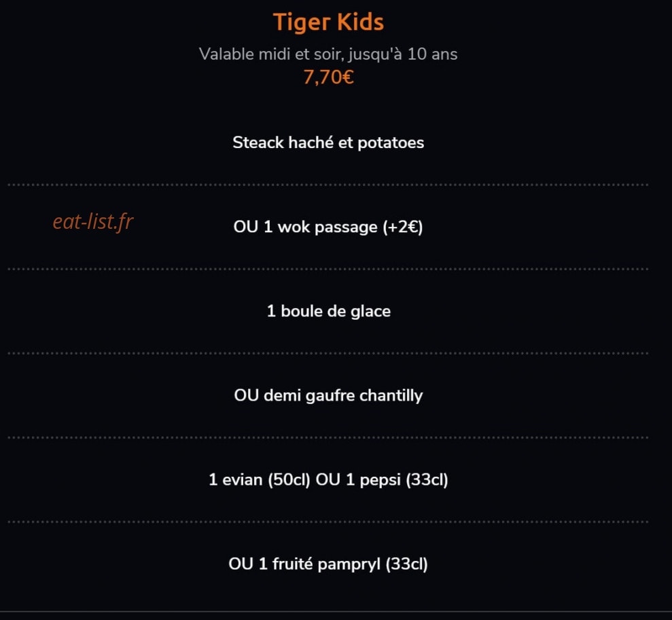Click the Tiger Kids menu title
The height and width of the screenshot is (620, 672).
click(x=328, y=22)
